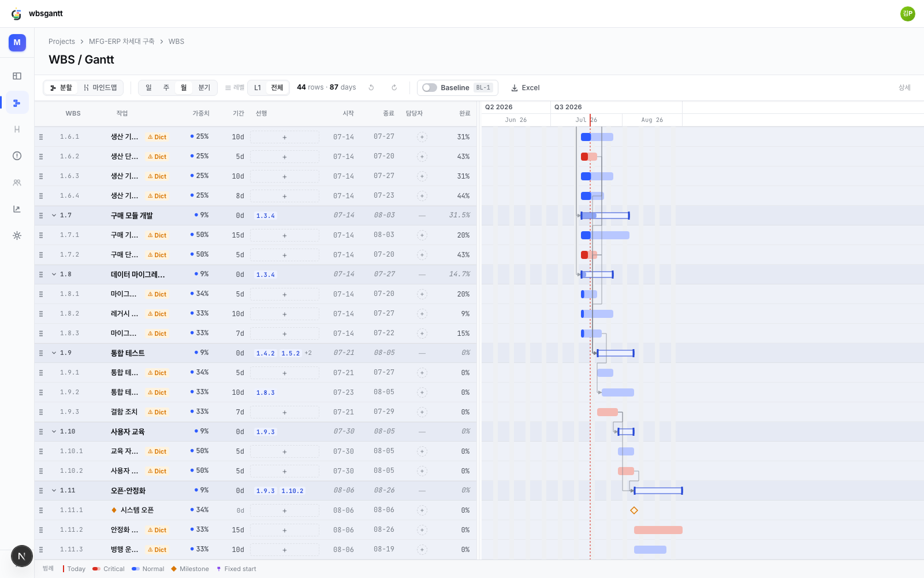This screenshot has width=924, height=578.
Task: Edit the 25% weight in row 1.6.3
Action: [200, 176]
